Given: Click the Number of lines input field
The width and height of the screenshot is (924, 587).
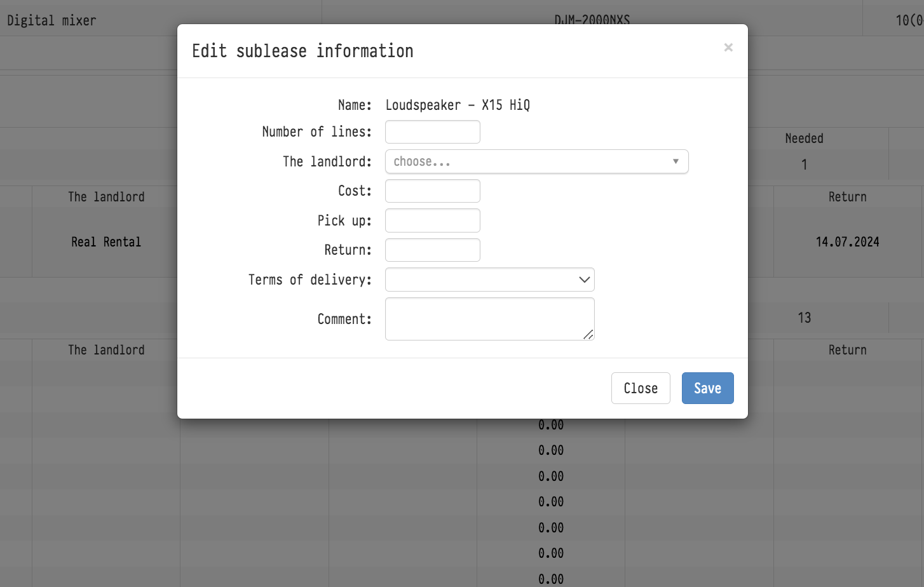Looking at the screenshot, I should pyautogui.click(x=432, y=132).
